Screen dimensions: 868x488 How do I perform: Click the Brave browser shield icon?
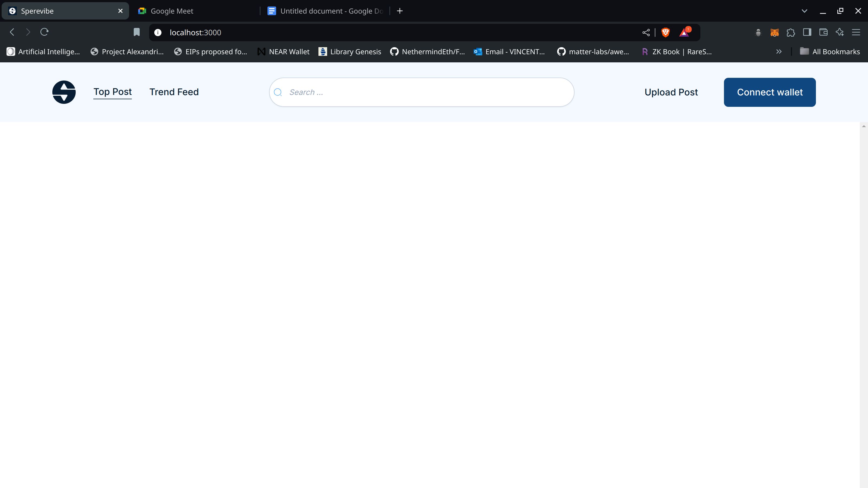point(666,32)
